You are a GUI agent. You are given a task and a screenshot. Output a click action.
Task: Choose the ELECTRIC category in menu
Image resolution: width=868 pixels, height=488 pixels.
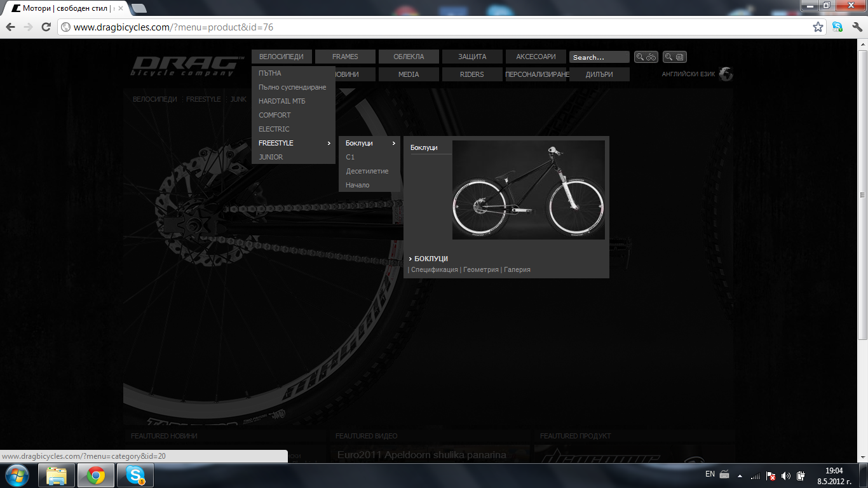[x=274, y=129]
